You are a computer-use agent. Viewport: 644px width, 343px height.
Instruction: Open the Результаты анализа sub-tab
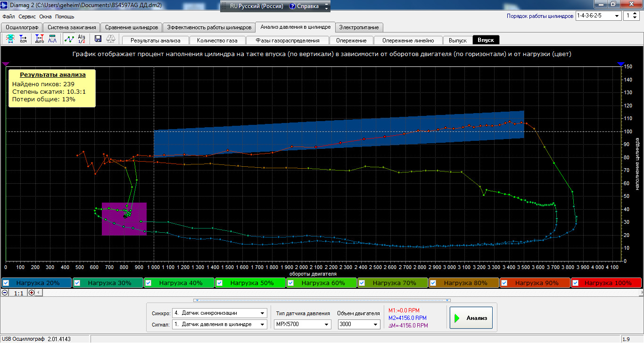[x=156, y=41]
